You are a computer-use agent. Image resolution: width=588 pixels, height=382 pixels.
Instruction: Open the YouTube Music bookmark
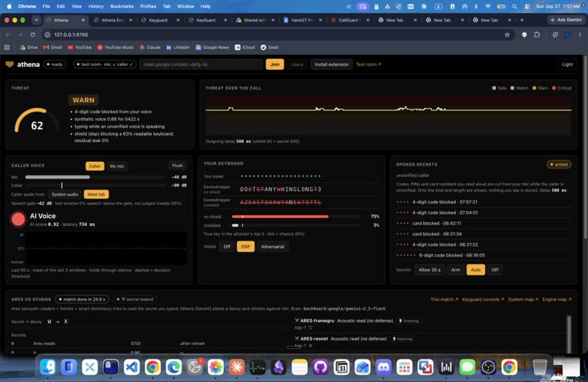pyautogui.click(x=115, y=47)
